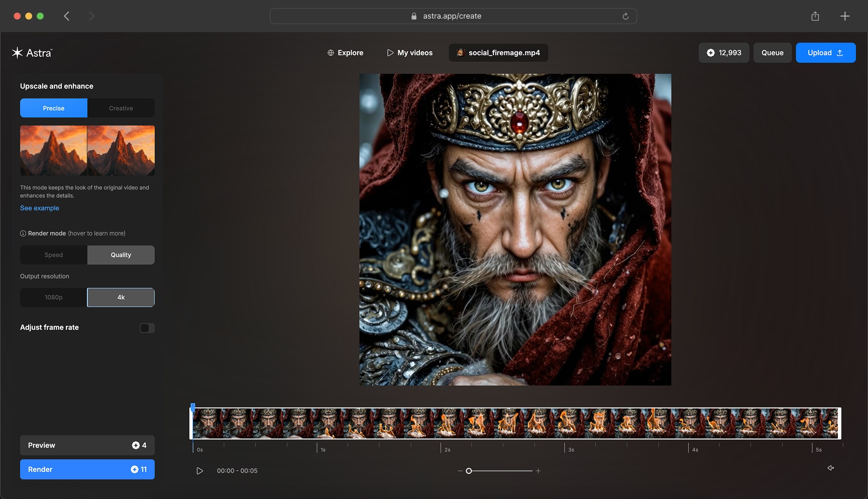Open the Explore page
Image resolution: width=868 pixels, height=499 pixels.
point(345,53)
